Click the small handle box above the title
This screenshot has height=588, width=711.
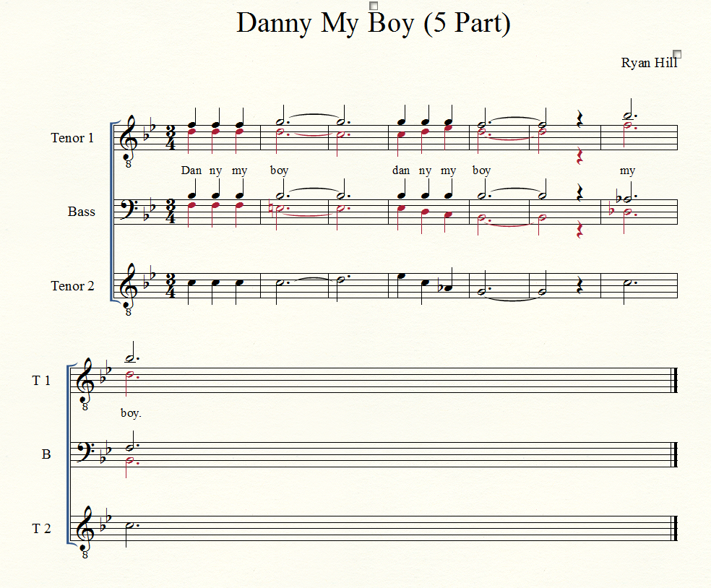pyautogui.click(x=374, y=6)
